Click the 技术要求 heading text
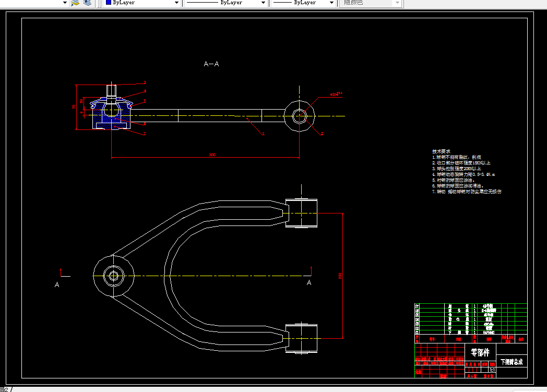This screenshot has width=547, height=392. tap(441, 151)
